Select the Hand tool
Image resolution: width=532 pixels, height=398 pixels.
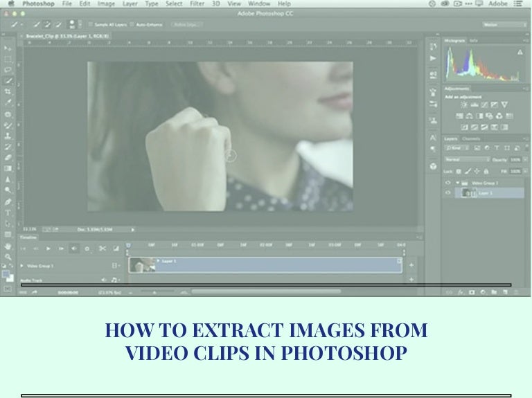pyautogui.click(x=8, y=246)
